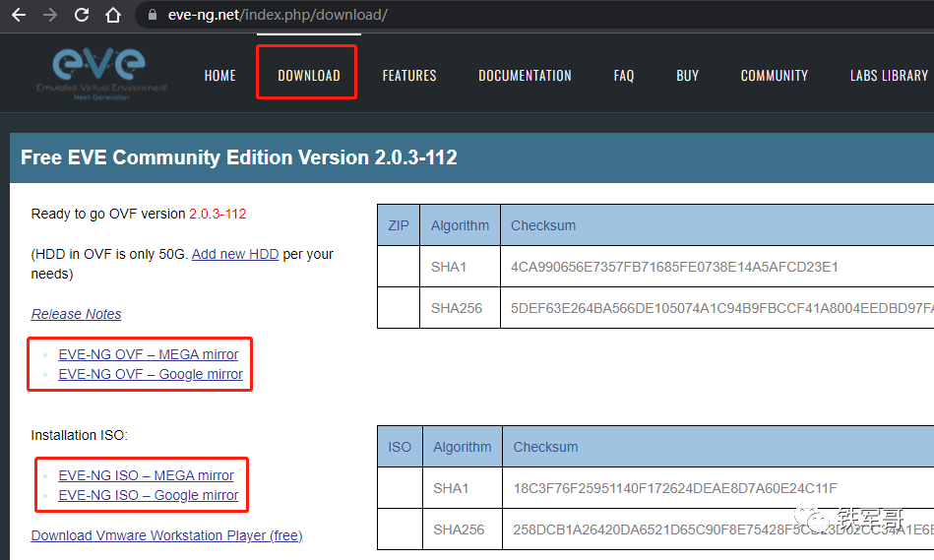Viewport: 934px width, 560px height.
Task: Click the Free EVE Community Edition heading
Action: click(x=239, y=157)
